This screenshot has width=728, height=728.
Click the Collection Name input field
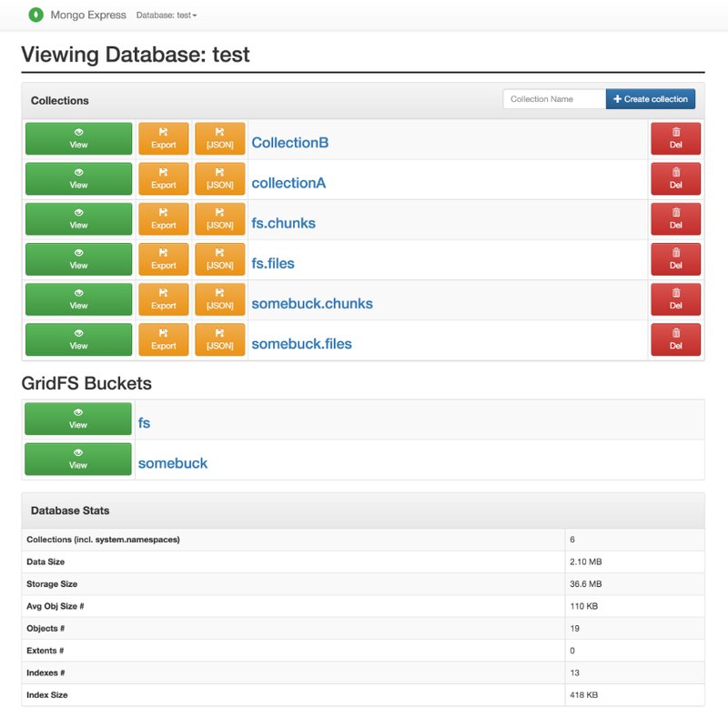click(554, 99)
